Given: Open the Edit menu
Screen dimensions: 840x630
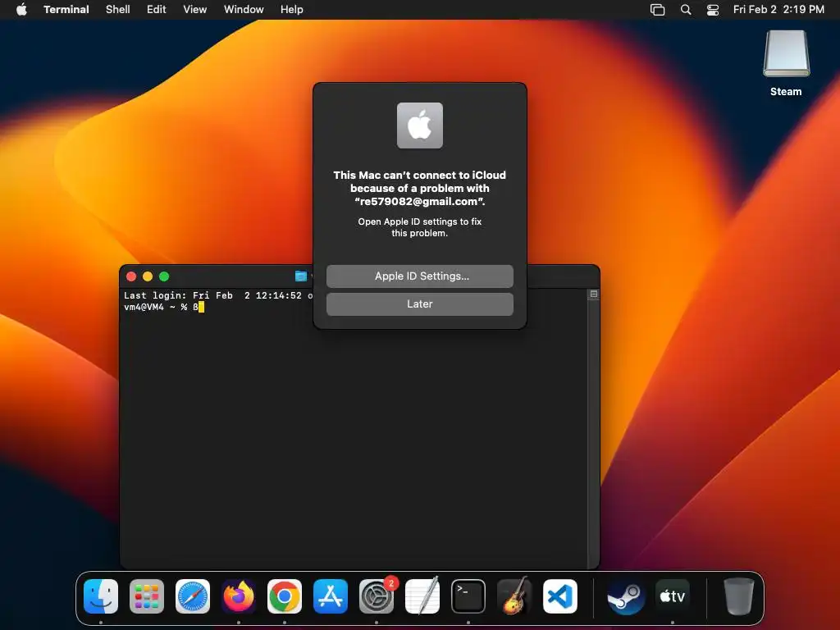Looking at the screenshot, I should click(x=157, y=9).
